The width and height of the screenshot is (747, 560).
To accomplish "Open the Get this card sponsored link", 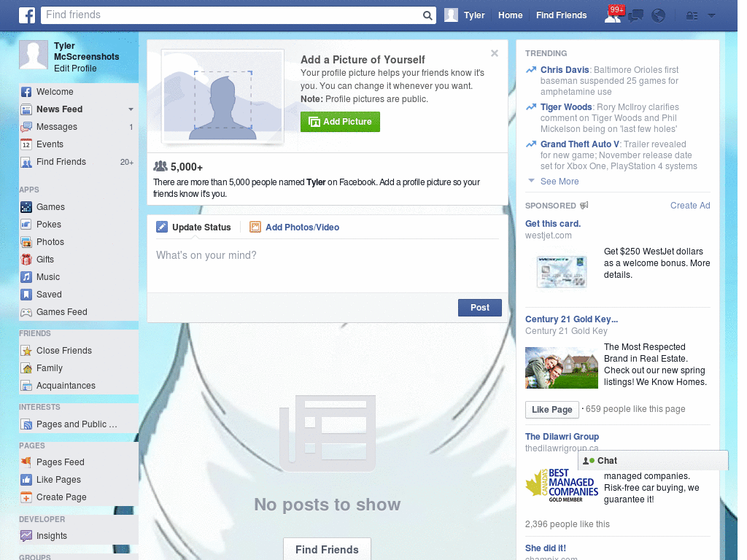I will [553, 224].
